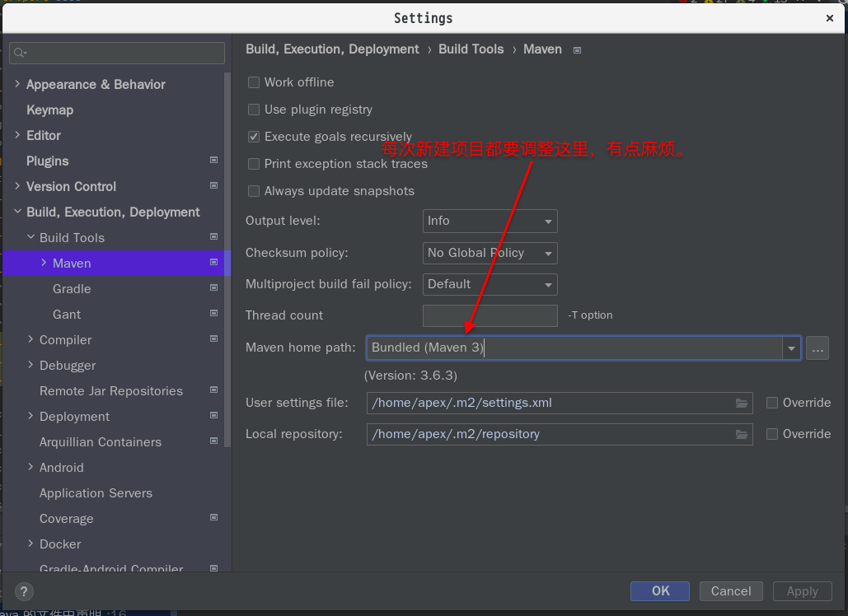Open the Output level dropdown

pyautogui.click(x=490, y=221)
